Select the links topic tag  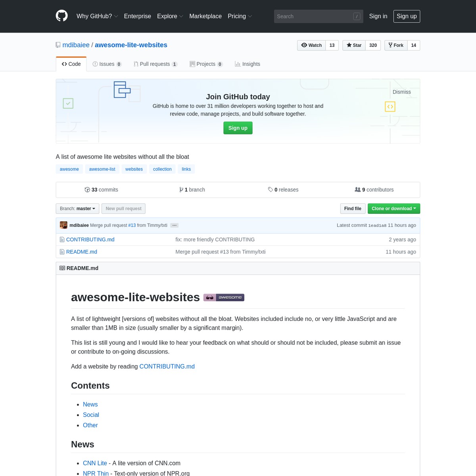click(186, 169)
